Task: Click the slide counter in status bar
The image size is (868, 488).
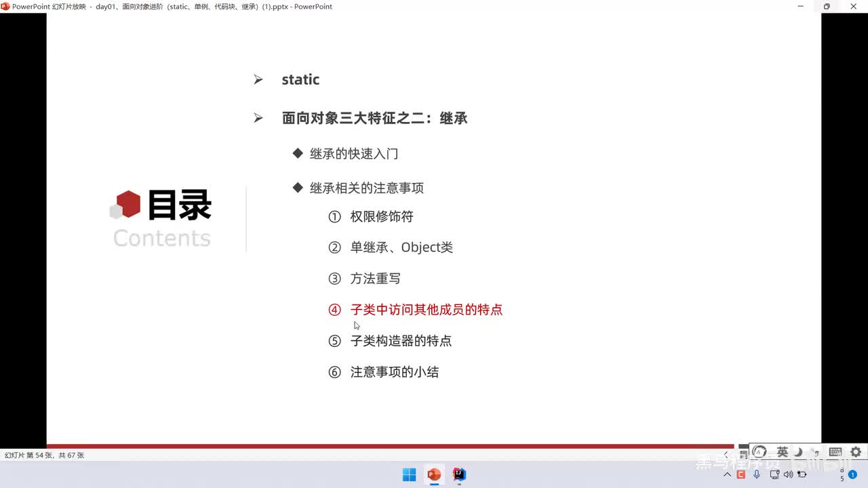Action: pyautogui.click(x=44, y=455)
